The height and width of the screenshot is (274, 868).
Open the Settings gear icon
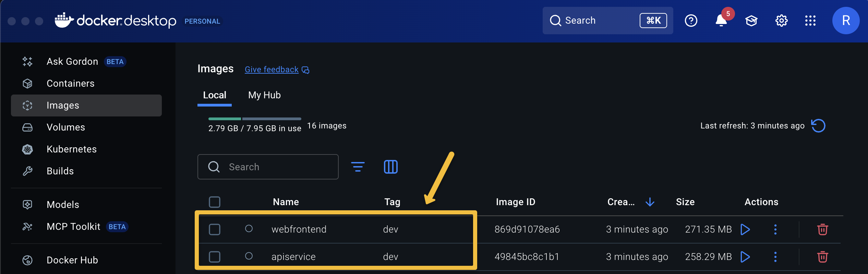pos(781,21)
